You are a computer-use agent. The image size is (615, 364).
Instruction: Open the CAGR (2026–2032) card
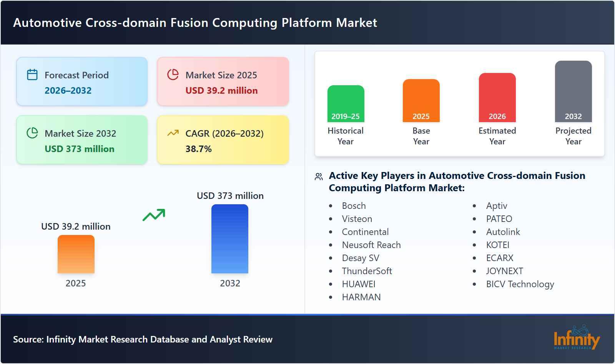pyautogui.click(x=223, y=140)
